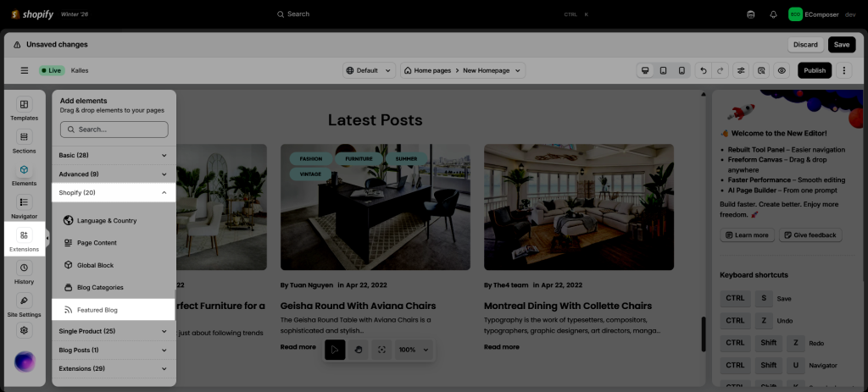
Task: Open the Extensions panel in the sidebar
Action: [24, 240]
